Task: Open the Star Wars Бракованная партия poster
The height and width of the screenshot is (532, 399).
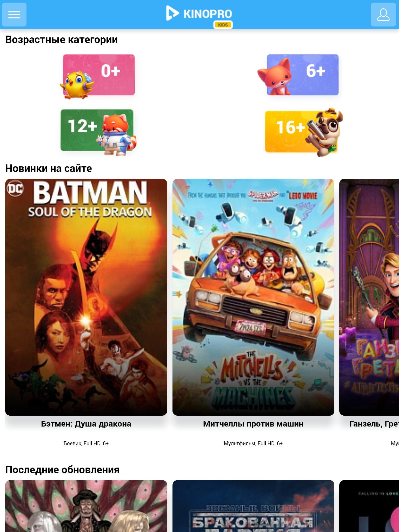Action: [253, 506]
